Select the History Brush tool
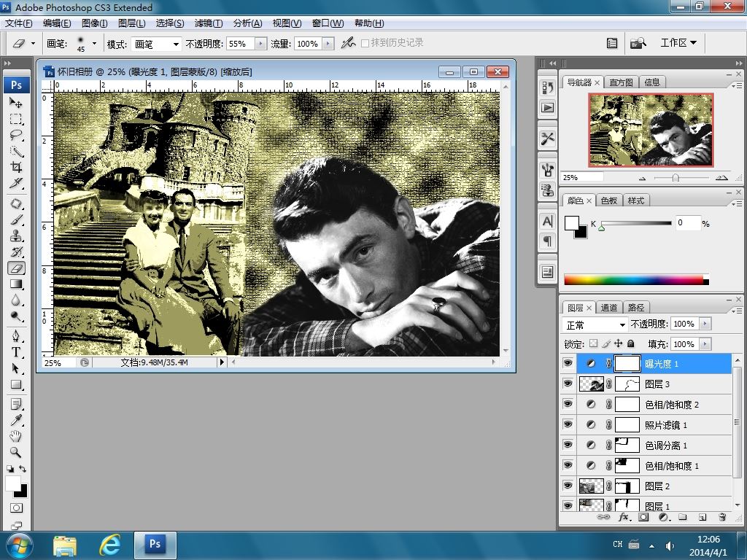Image resolution: width=747 pixels, height=560 pixels. [x=16, y=252]
